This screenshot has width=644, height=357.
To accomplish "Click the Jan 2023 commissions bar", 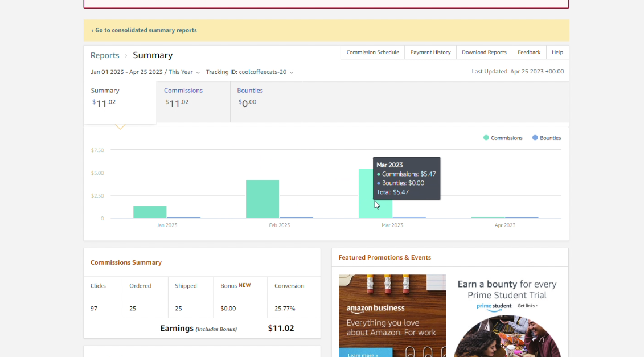I will click(150, 212).
